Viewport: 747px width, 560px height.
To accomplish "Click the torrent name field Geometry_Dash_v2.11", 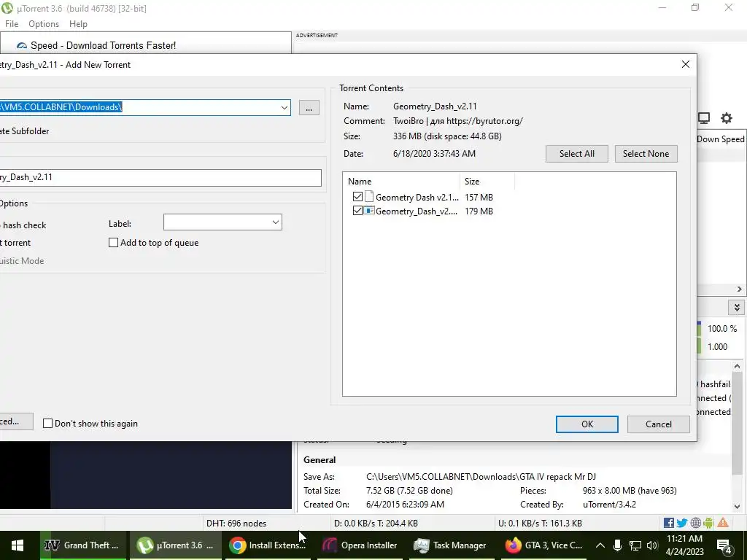I will [x=160, y=177].
